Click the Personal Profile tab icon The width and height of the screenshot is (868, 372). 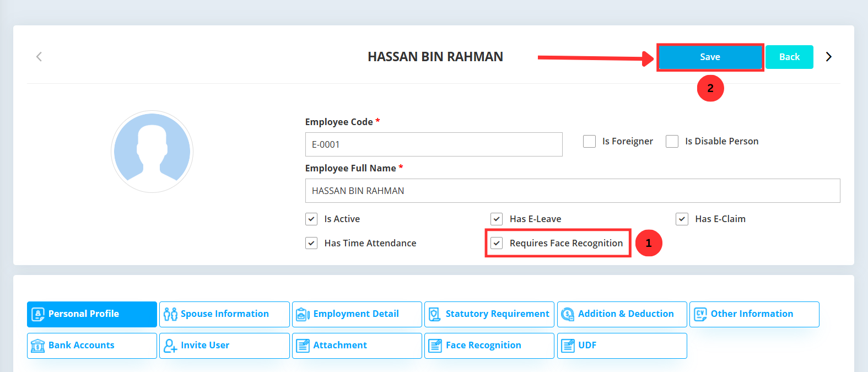[38, 314]
